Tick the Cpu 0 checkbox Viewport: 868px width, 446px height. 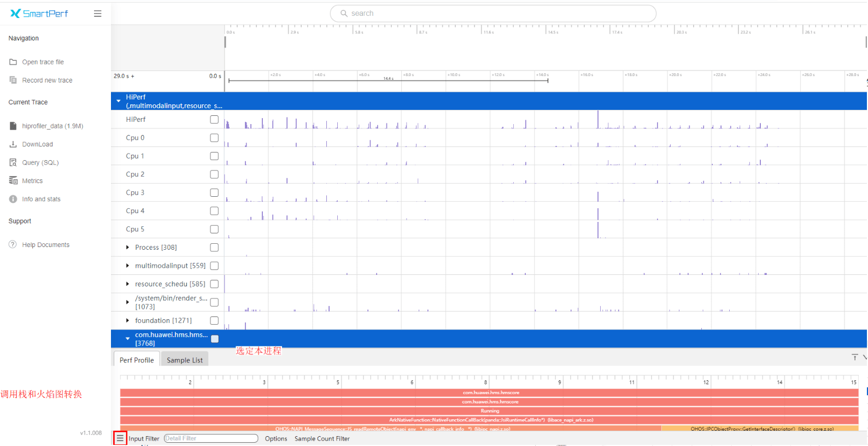click(x=214, y=138)
